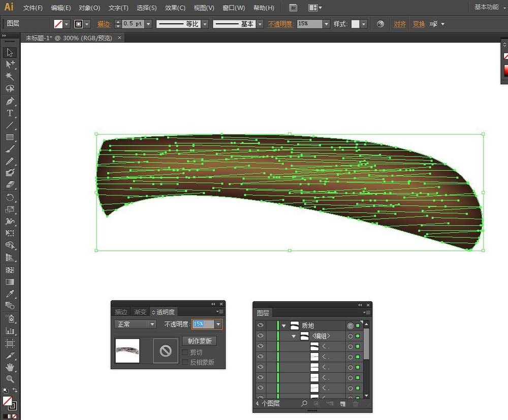Open the 变换 link in control bar
Image resolution: width=508 pixels, height=420 pixels.
(x=419, y=24)
